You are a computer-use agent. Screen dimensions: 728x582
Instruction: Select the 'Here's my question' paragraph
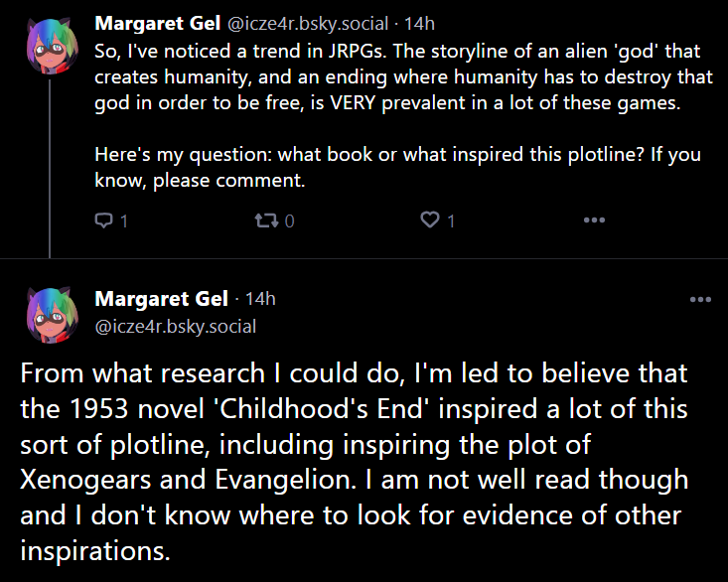[x=397, y=167]
